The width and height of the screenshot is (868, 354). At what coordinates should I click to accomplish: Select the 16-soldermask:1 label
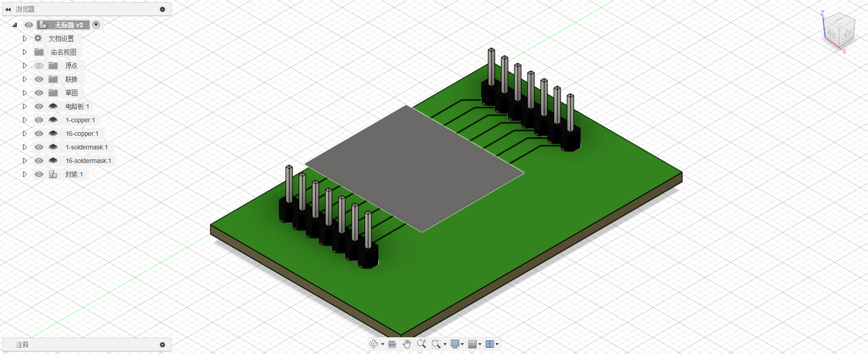click(x=88, y=161)
